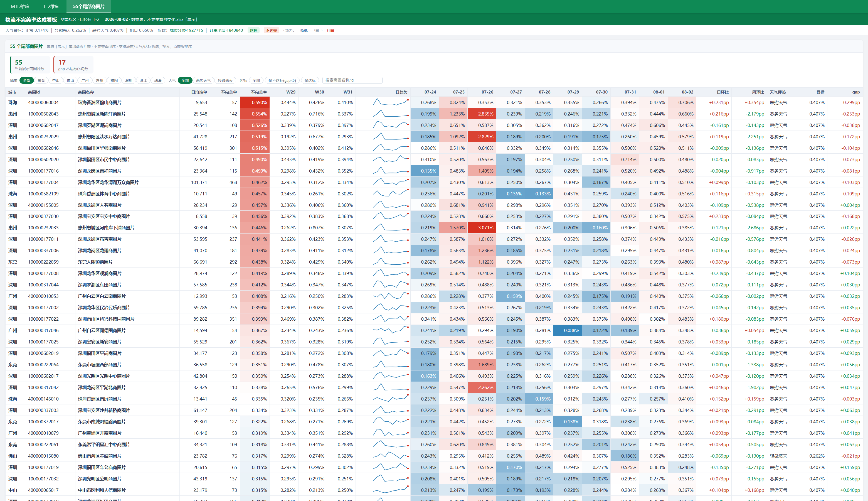Switch to the MTD维度 tab
Image resolution: width=868 pixels, height=501 pixels.
(x=20, y=6)
